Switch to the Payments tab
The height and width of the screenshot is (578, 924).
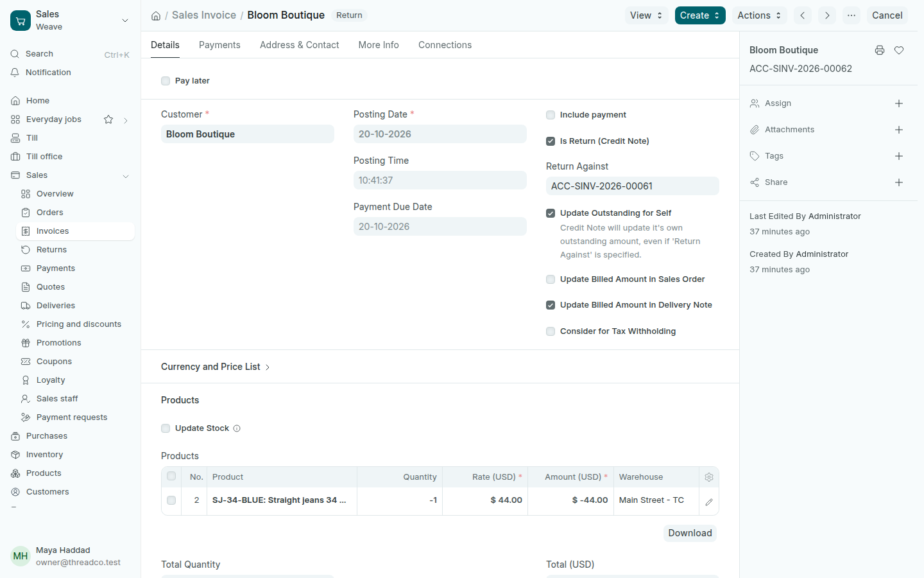pyautogui.click(x=219, y=45)
